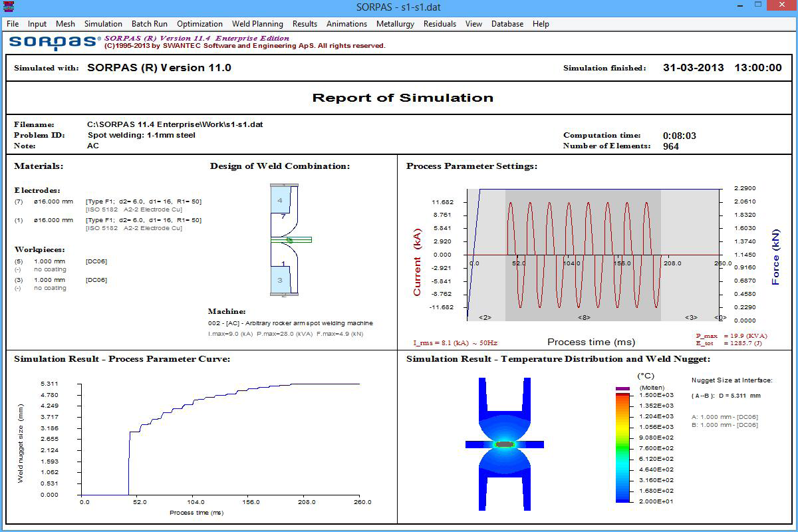Click the finish time '13:00:00'

(758, 68)
